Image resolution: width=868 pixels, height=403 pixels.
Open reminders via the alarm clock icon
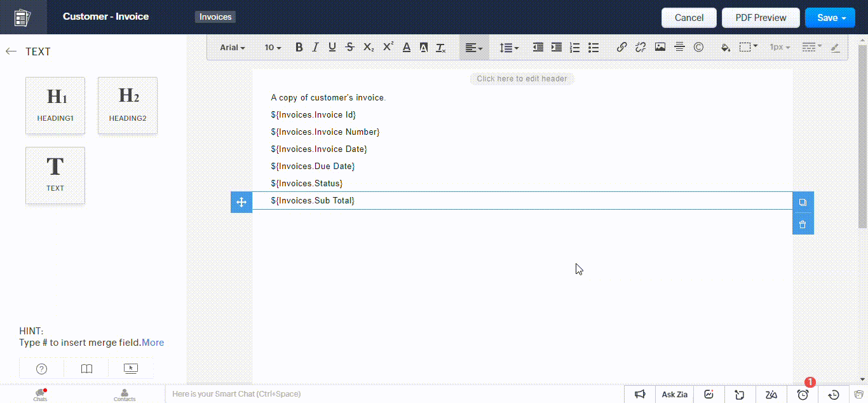[803, 394]
